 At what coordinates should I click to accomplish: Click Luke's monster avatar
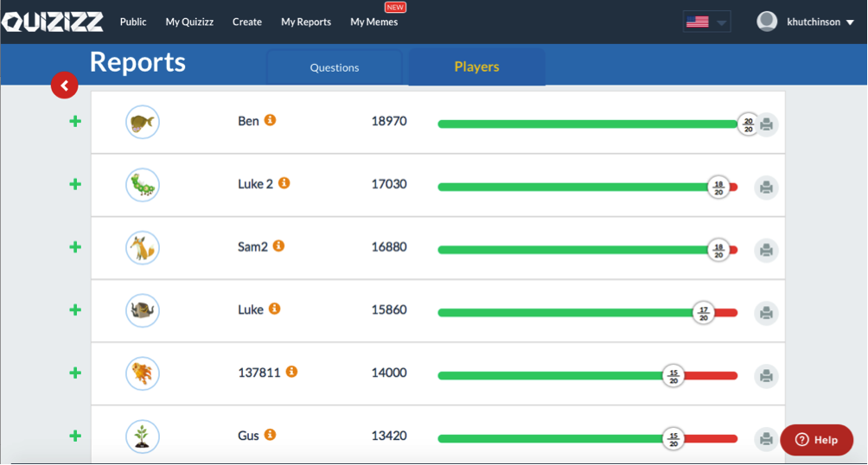143,310
